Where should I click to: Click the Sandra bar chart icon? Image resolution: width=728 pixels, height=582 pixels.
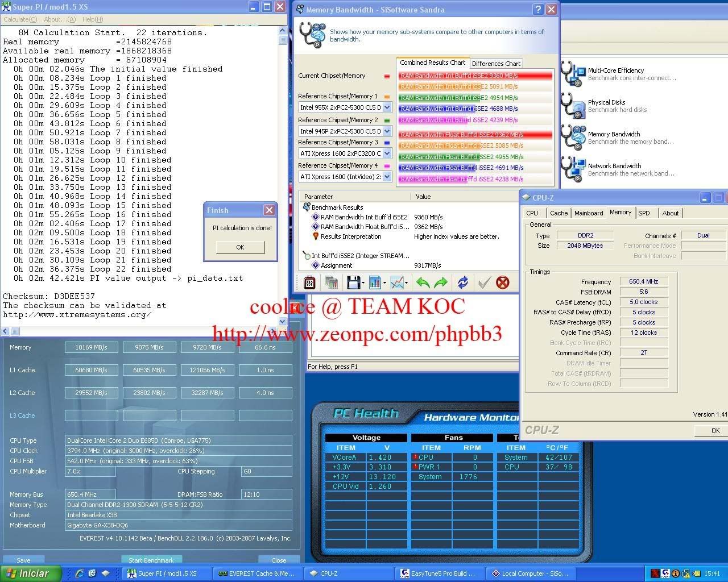374,282
